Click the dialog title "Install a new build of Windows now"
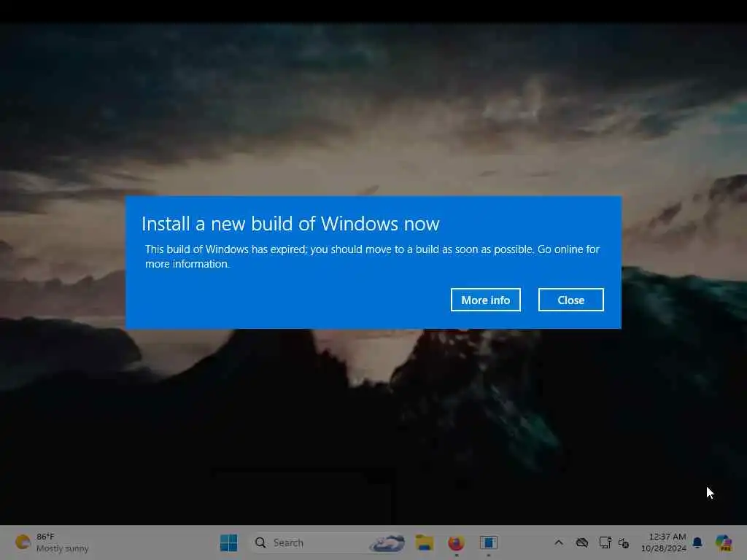Screen dimensions: 747x560 click(x=290, y=224)
